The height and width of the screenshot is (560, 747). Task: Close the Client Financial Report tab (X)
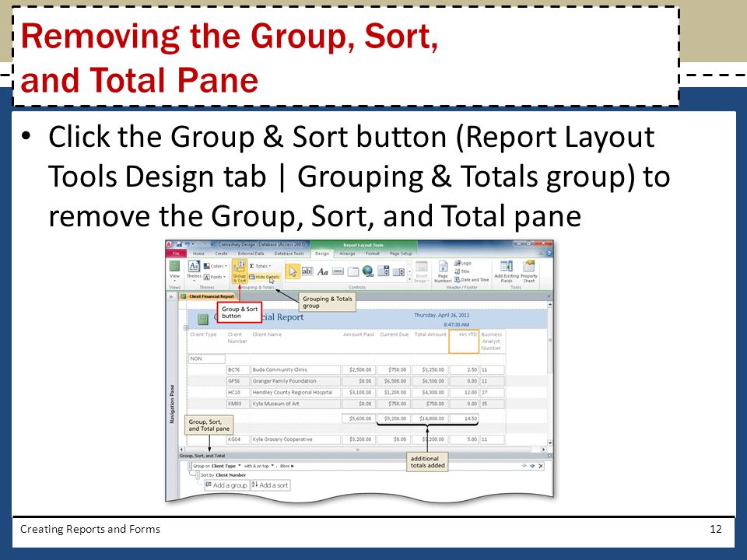[549, 296]
